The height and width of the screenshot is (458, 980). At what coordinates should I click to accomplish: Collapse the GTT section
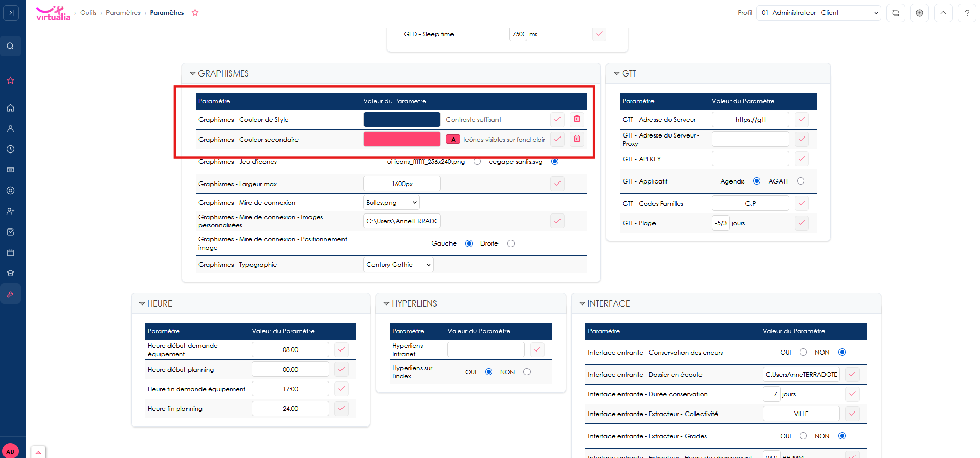click(617, 73)
